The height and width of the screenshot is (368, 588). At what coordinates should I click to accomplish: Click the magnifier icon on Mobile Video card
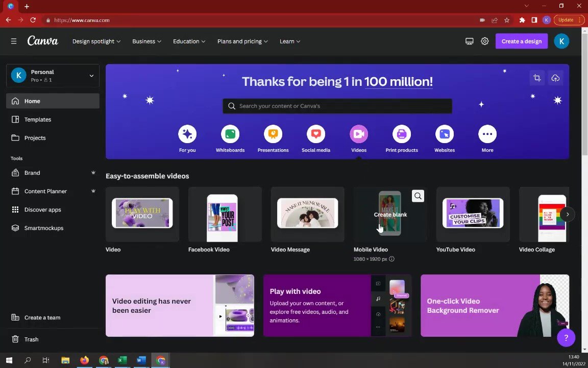(418, 196)
